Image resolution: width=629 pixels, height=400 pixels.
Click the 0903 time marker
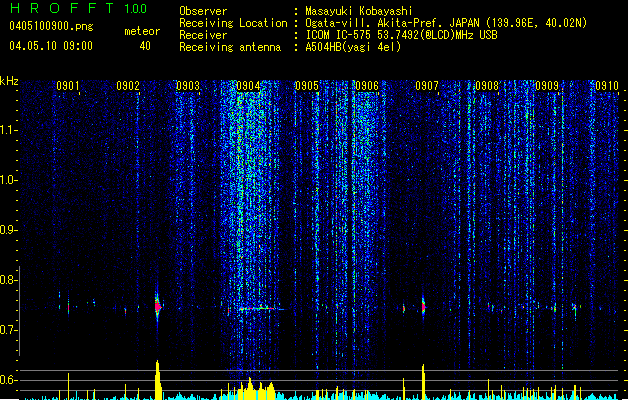coord(188,85)
